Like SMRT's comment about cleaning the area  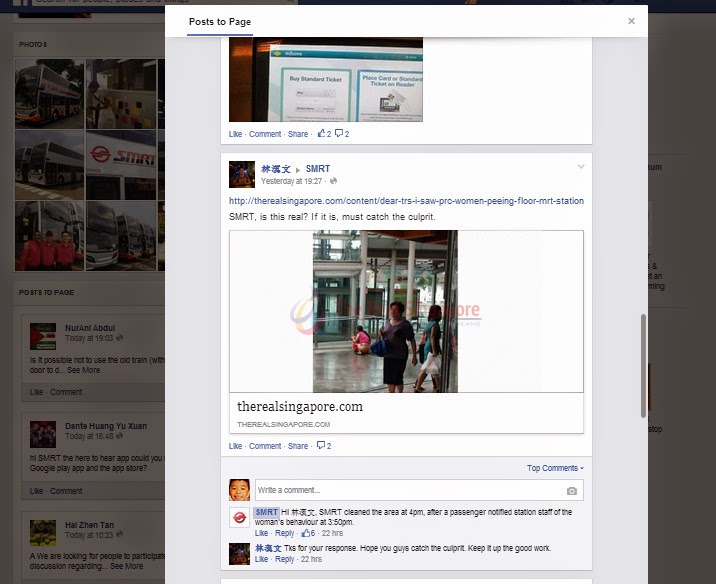[261, 533]
